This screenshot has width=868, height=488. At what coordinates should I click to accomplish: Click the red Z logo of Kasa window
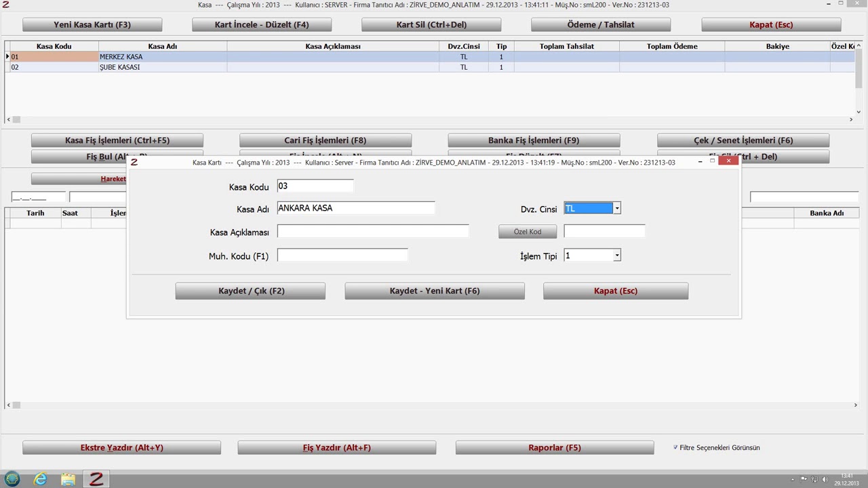coord(5,5)
